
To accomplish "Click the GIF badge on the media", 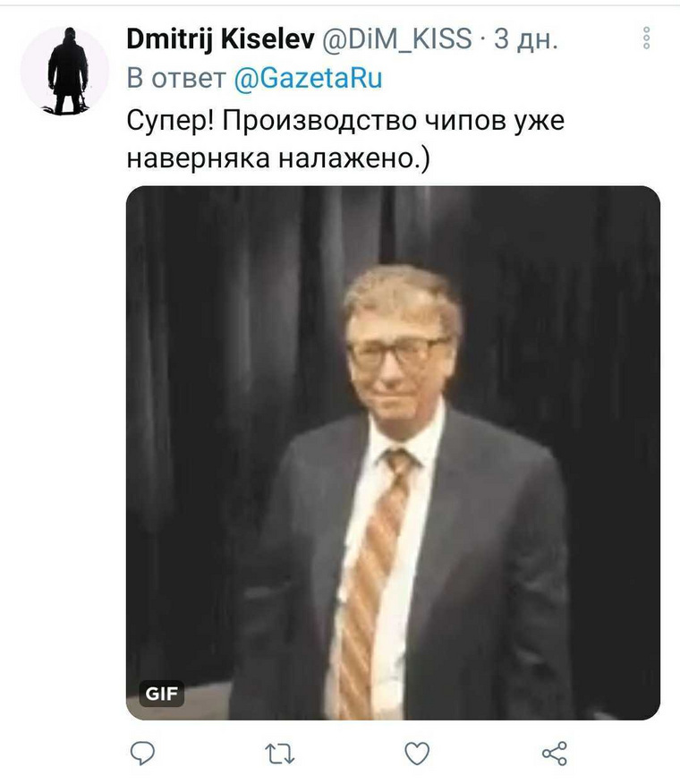I will [161, 694].
